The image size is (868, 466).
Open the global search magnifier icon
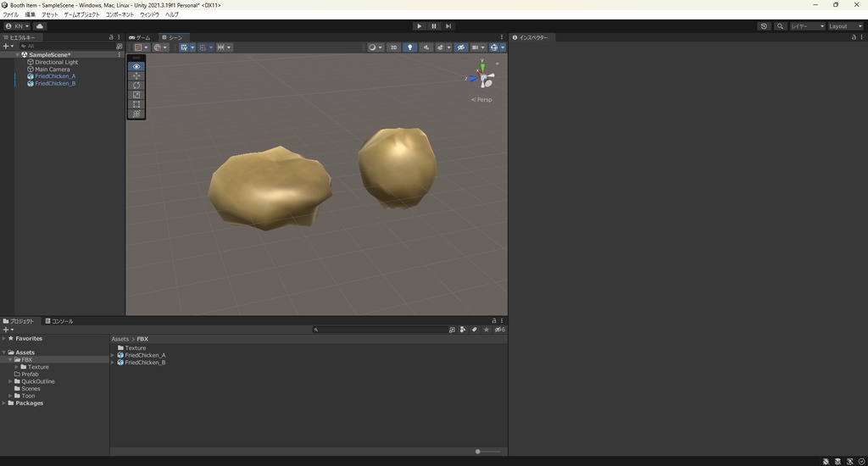click(780, 26)
